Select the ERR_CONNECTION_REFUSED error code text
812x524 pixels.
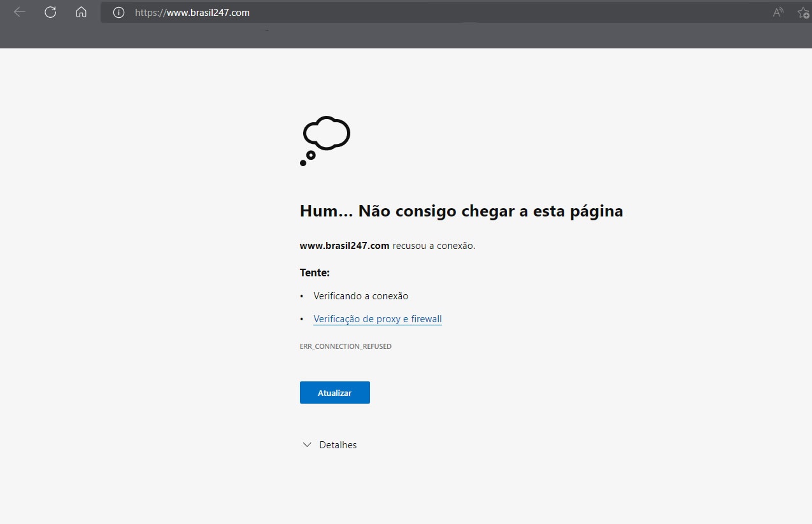(x=345, y=346)
